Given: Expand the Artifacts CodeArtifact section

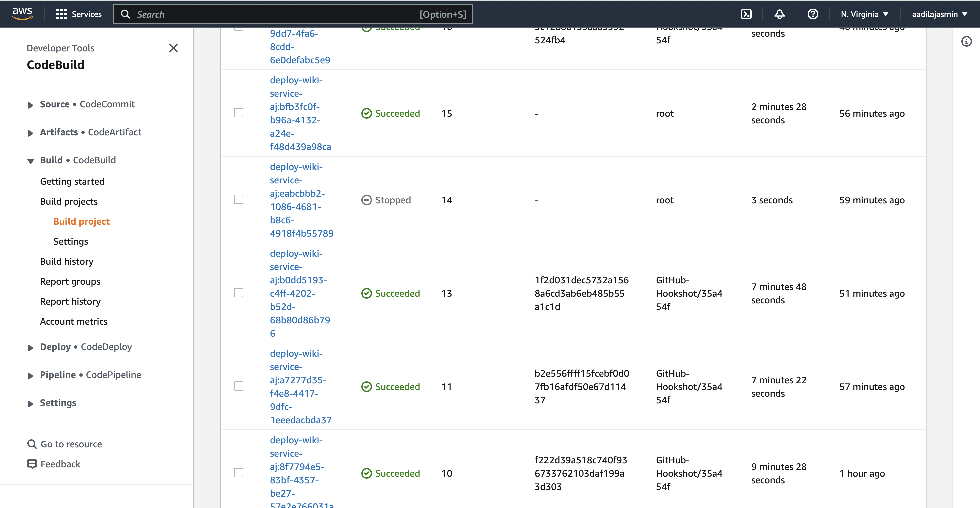Looking at the screenshot, I should (x=30, y=133).
